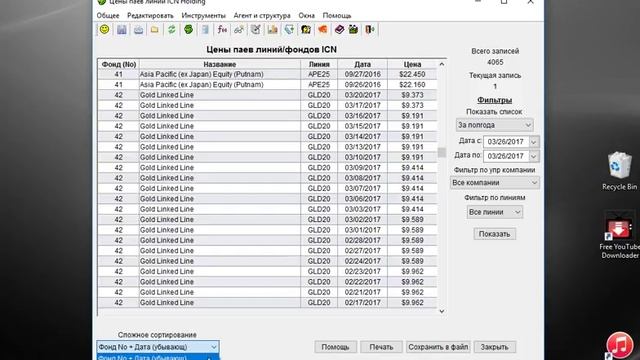Click the bar chart toolbar icon
The image size is (640, 360).
(x=272, y=29)
